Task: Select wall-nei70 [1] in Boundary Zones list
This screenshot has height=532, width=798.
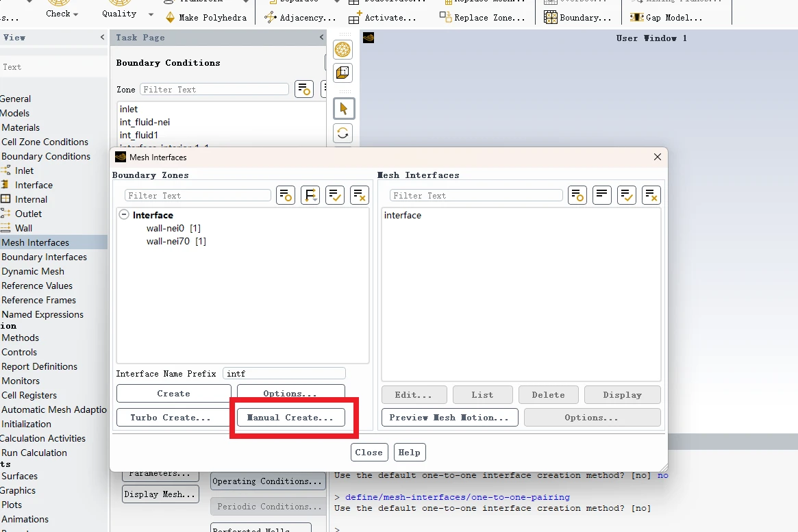Action: click(x=176, y=241)
